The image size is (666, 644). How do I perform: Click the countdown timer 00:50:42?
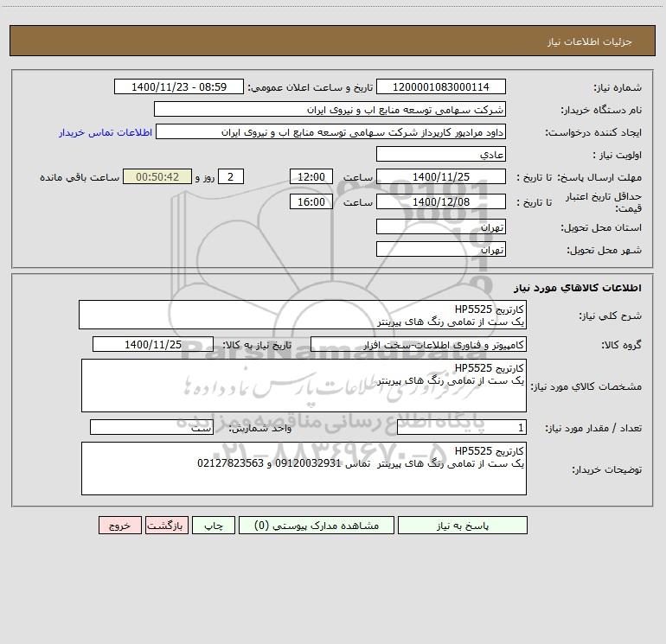click(157, 176)
